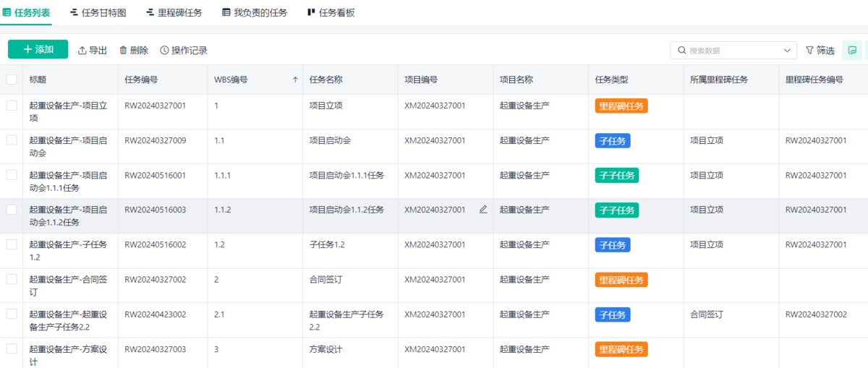Check the row RW20240327009 checkbox

[x=12, y=140]
